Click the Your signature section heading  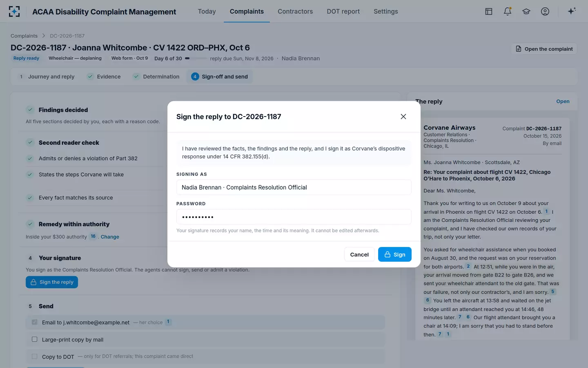60,258
